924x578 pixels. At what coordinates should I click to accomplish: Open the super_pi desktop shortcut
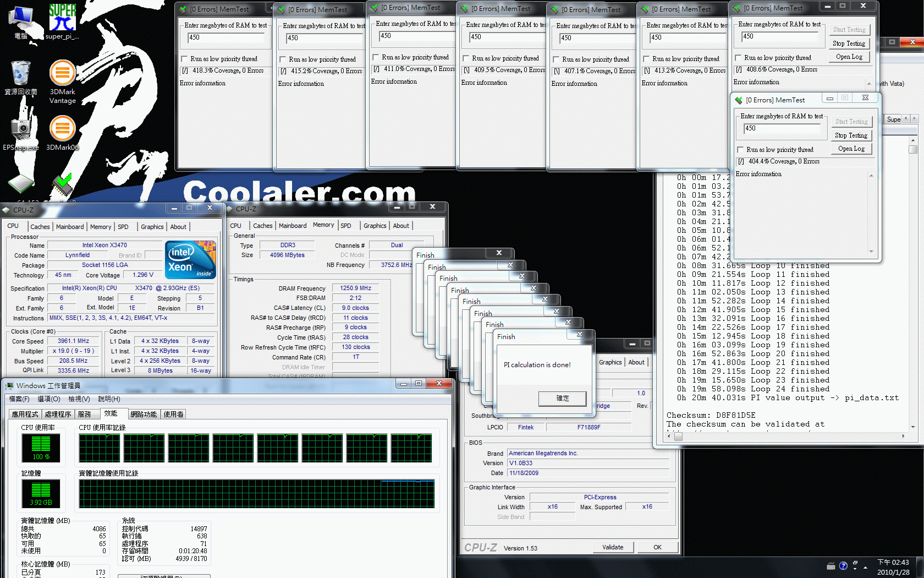[62, 22]
